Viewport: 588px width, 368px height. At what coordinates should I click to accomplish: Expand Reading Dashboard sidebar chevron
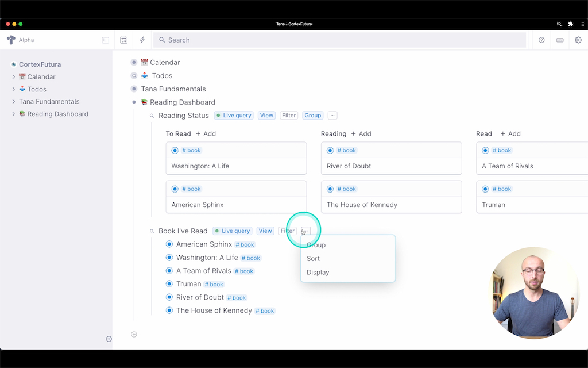point(14,114)
